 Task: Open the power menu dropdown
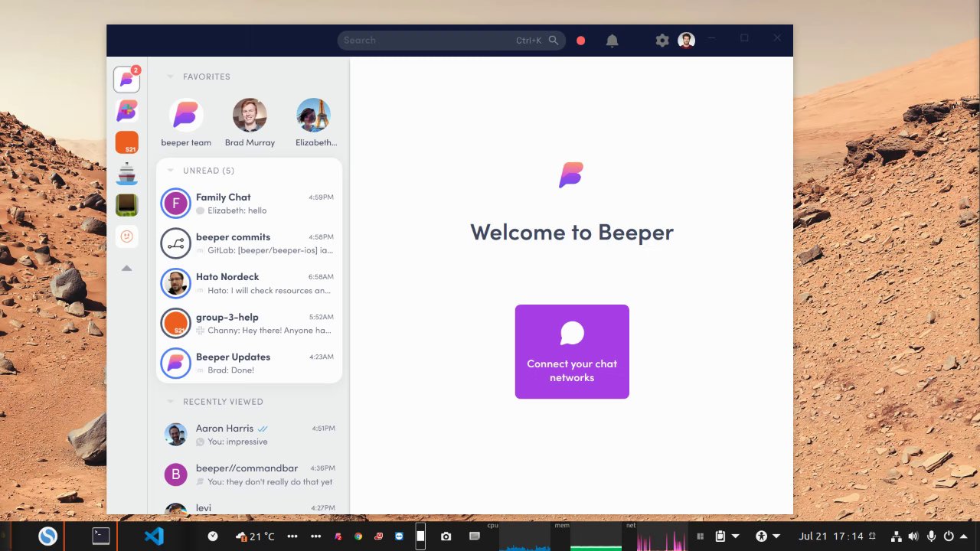click(954, 536)
